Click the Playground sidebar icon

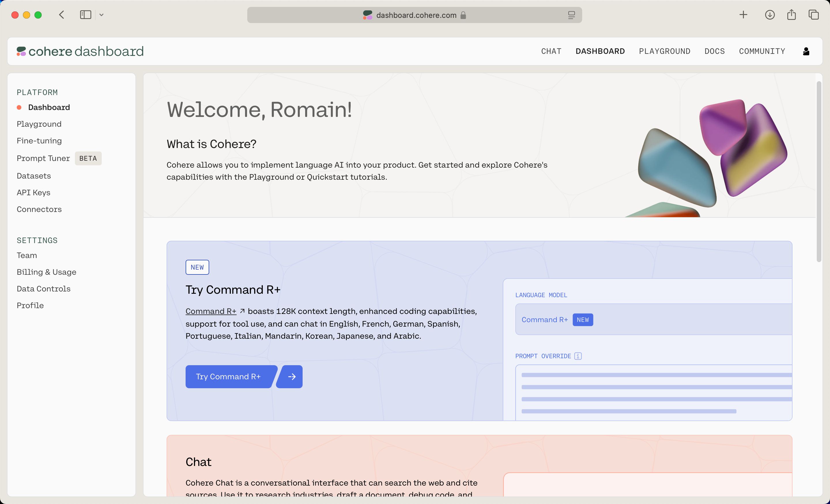[39, 124]
